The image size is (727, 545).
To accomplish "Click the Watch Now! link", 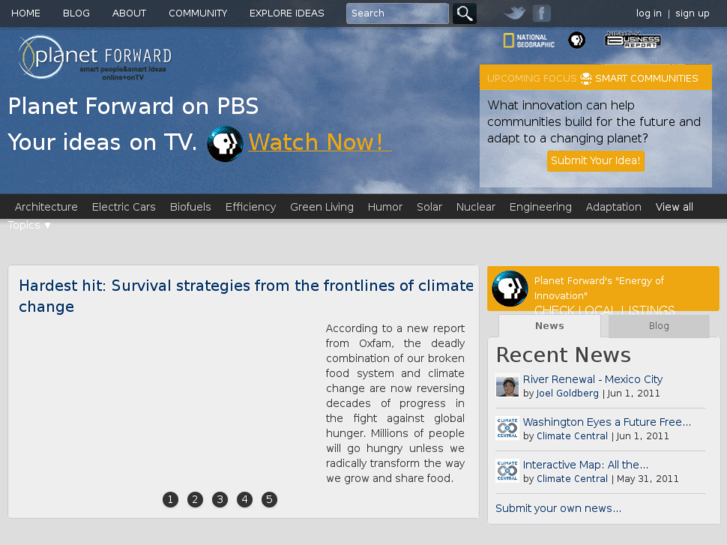I will pos(320,142).
